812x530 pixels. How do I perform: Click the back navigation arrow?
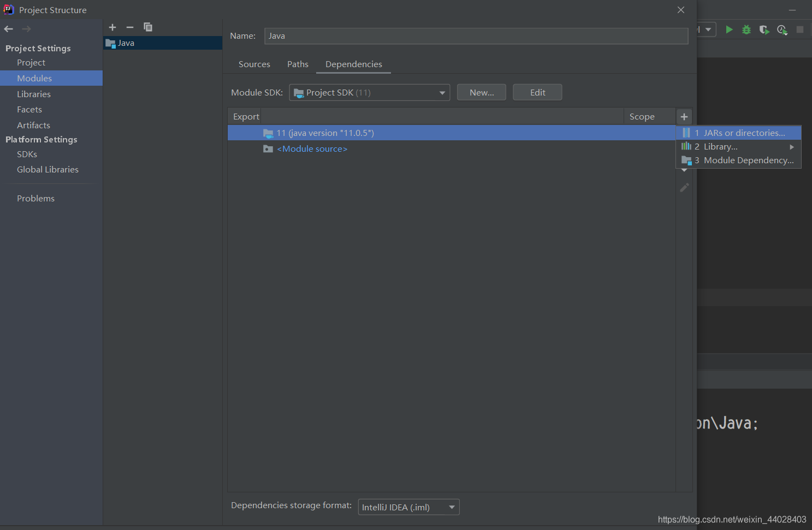click(8, 29)
